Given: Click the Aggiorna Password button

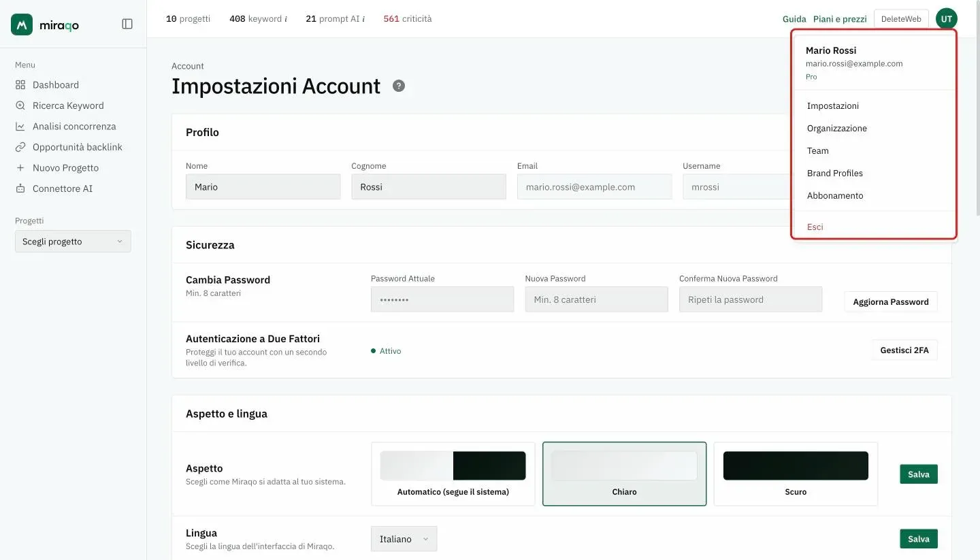Looking at the screenshot, I should coord(891,301).
